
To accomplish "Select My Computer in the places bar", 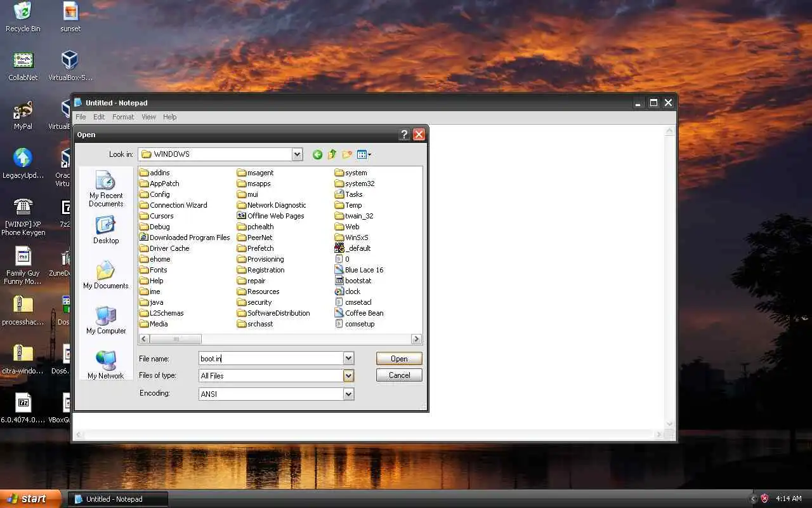I will (x=106, y=320).
